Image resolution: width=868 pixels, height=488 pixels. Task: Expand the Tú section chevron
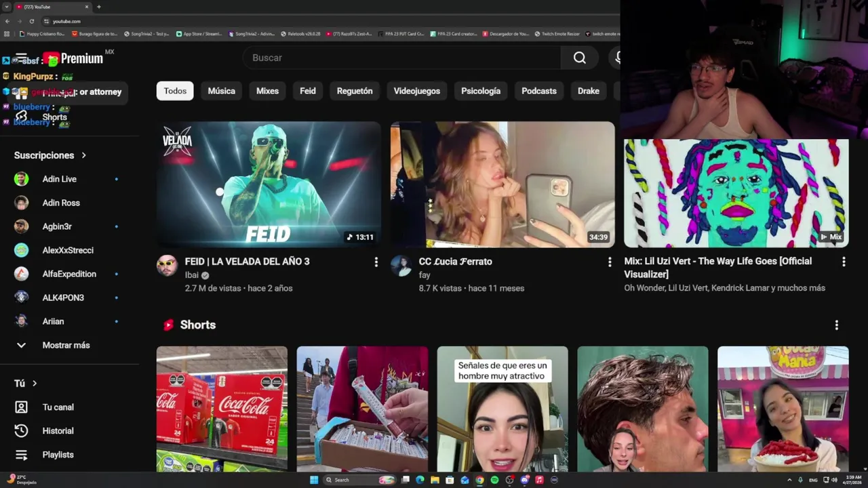[35, 384]
